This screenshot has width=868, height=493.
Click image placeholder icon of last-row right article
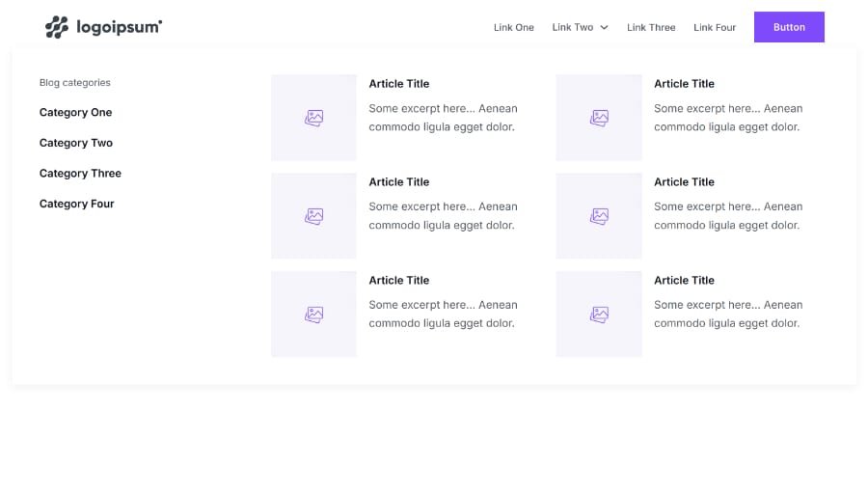click(599, 315)
